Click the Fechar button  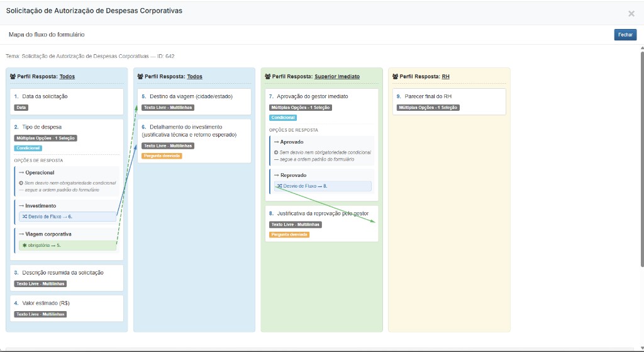pyautogui.click(x=625, y=35)
